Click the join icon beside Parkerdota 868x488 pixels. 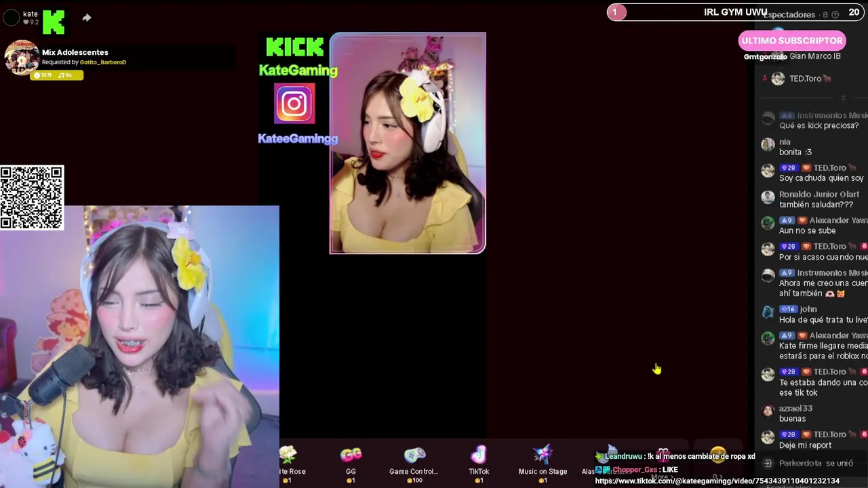point(768,464)
